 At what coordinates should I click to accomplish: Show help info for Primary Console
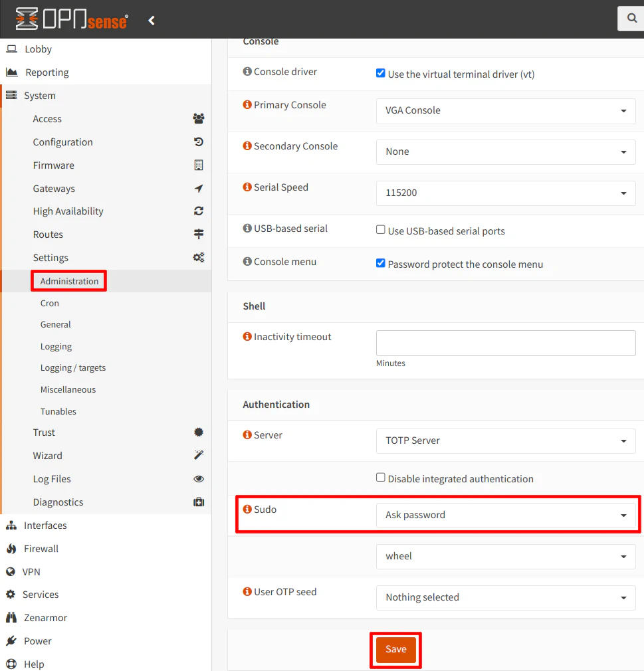[247, 105]
